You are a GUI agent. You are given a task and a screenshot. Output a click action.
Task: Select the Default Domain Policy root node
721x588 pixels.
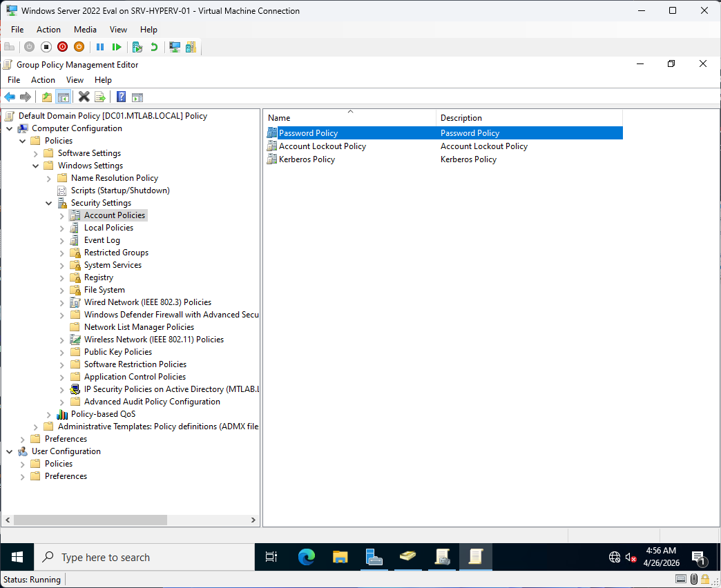point(113,116)
